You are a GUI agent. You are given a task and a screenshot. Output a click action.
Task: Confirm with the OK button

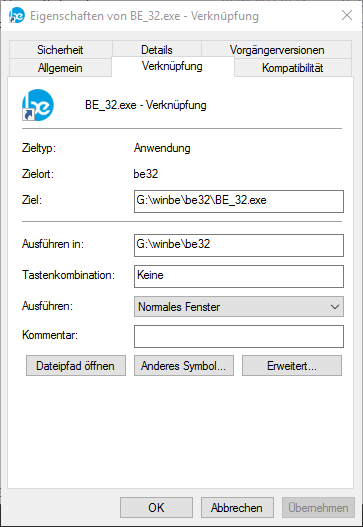pyautogui.click(x=156, y=508)
